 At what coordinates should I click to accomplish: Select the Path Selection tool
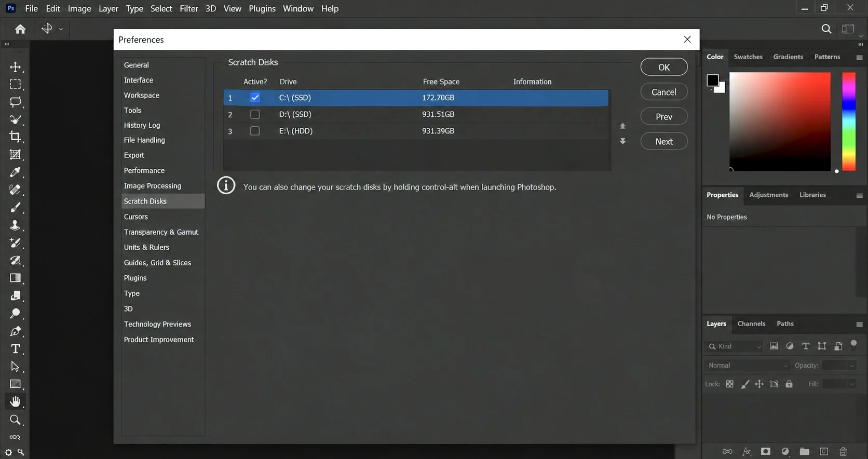[15, 367]
